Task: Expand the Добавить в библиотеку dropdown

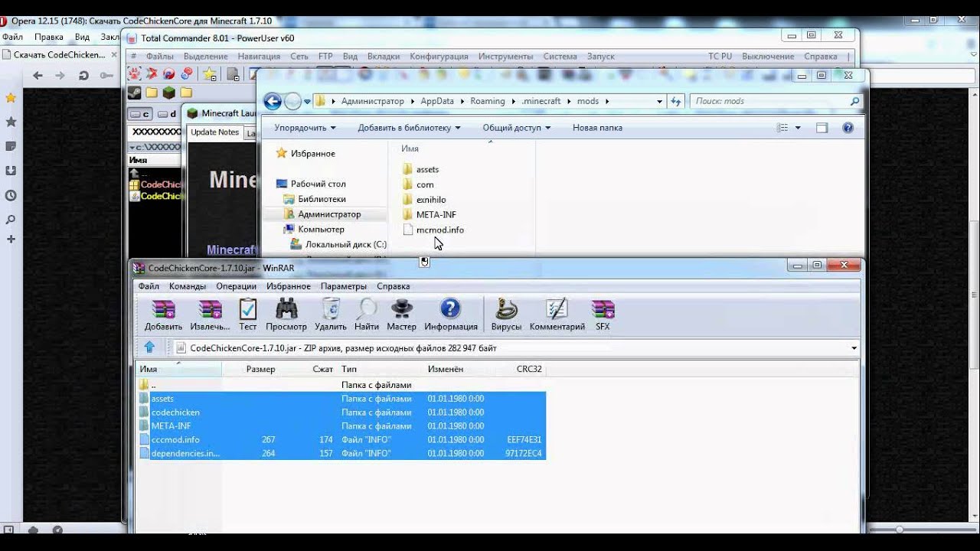Action: tap(409, 128)
